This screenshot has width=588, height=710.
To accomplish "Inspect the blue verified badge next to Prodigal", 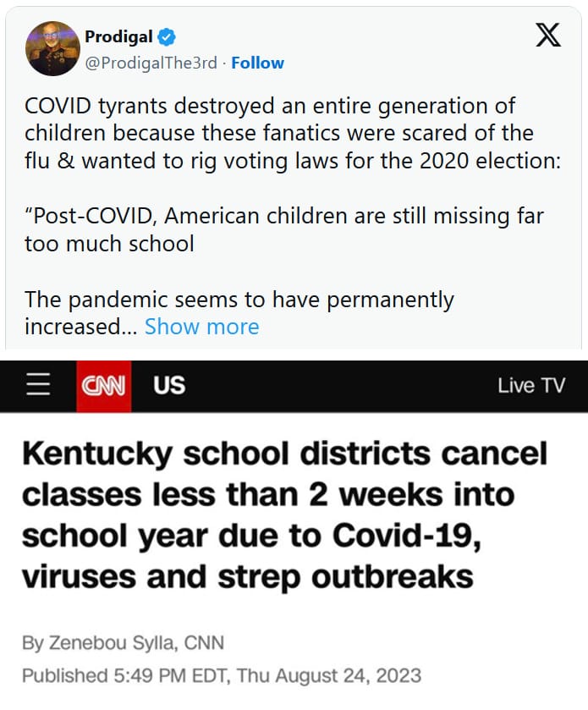I will [167, 36].
